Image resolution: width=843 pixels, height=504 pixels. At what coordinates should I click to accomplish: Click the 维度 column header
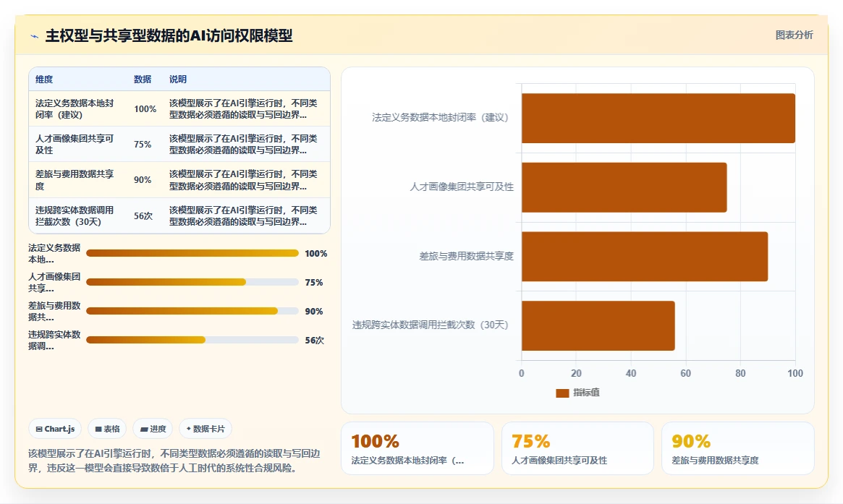coord(44,79)
